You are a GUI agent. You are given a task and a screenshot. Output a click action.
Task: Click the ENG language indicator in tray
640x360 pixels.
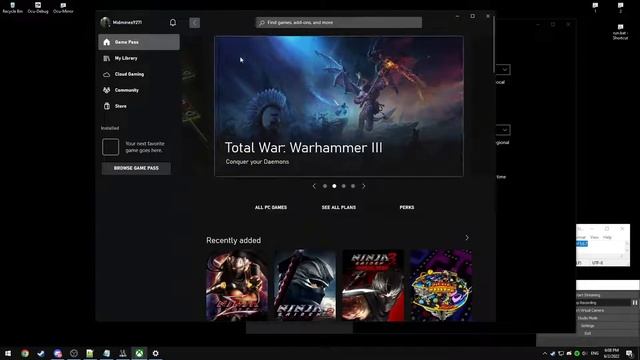[x=595, y=353]
